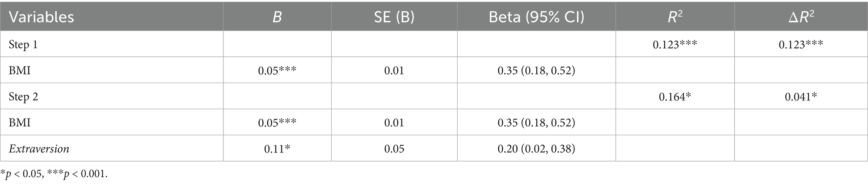
Task: Click the BMI label under Step 1
Action: click(20, 71)
